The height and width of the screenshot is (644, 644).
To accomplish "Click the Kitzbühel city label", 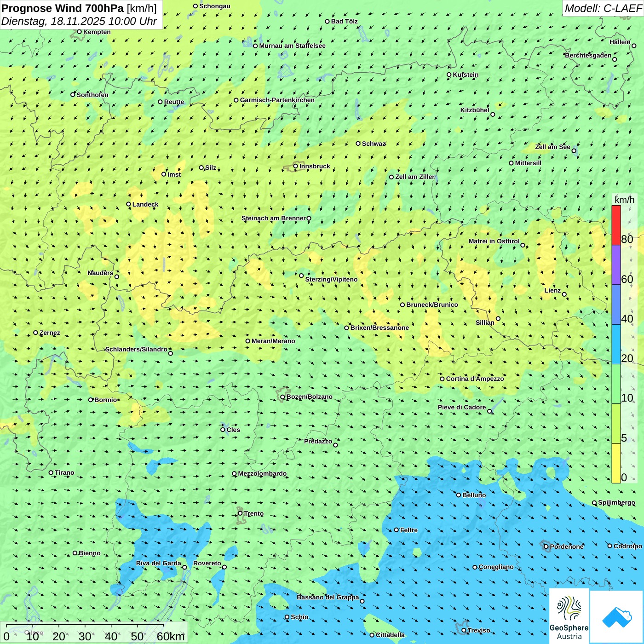I will pos(475,110).
